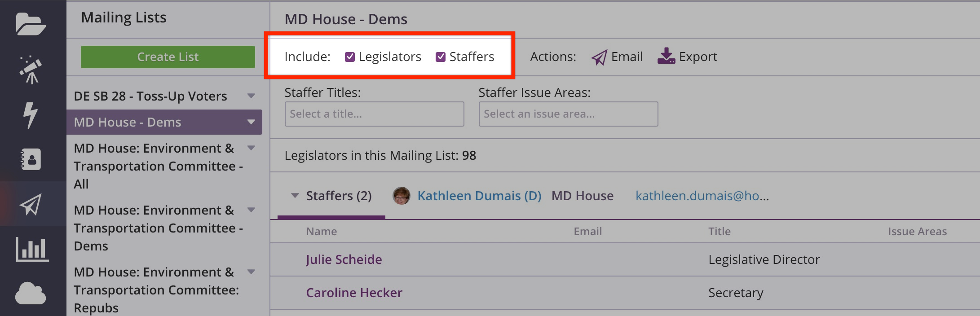Open the telescope discovery icon

point(31,70)
